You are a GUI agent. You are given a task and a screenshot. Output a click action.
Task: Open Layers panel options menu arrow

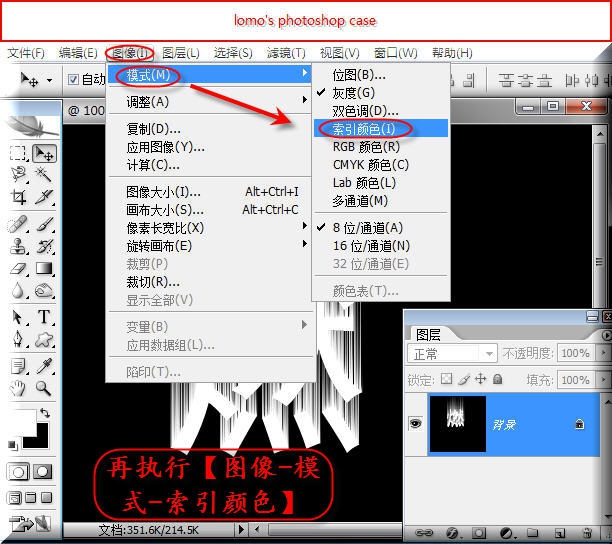click(606, 335)
